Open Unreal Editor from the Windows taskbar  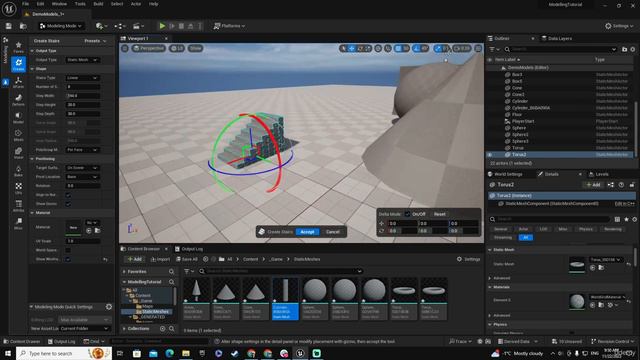[x=300, y=353]
